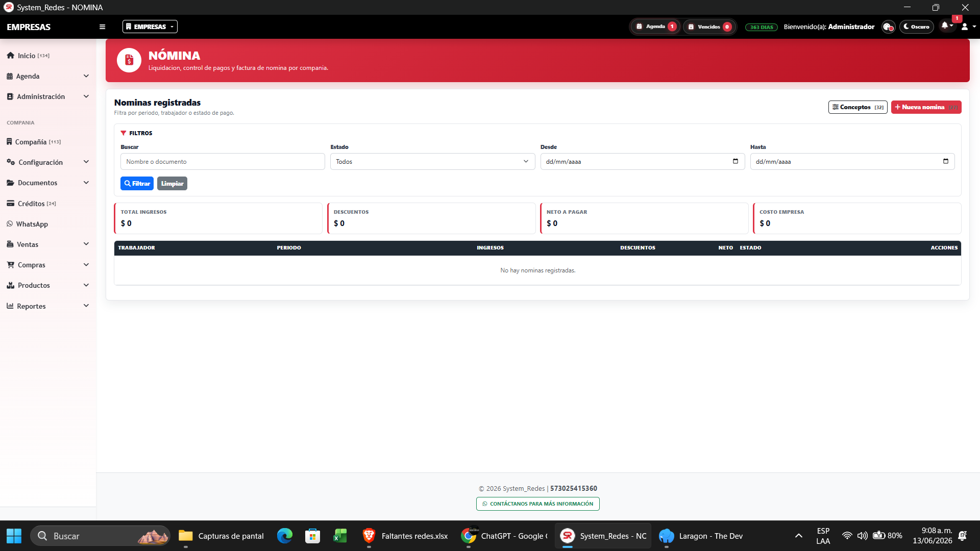
Task: Open the Hasta calendar picker icon
Action: tap(946, 161)
